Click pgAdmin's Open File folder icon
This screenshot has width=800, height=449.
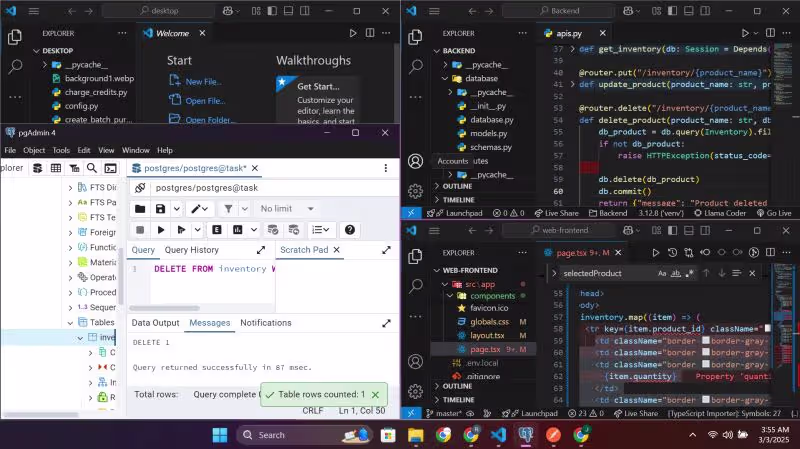point(140,209)
